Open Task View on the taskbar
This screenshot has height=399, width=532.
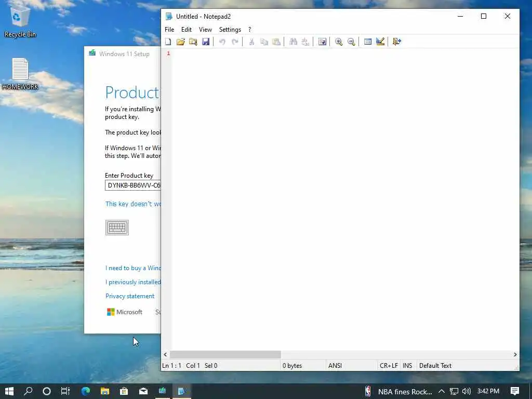coord(65,391)
